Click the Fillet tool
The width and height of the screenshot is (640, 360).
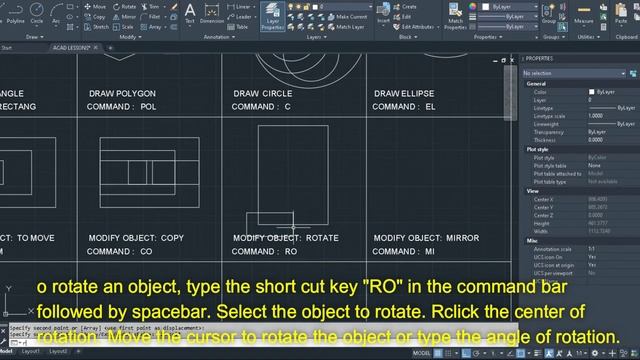tap(151, 17)
